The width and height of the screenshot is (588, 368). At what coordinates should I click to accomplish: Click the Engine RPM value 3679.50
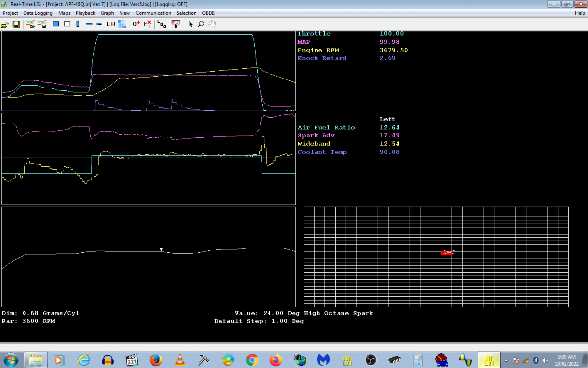click(x=393, y=50)
